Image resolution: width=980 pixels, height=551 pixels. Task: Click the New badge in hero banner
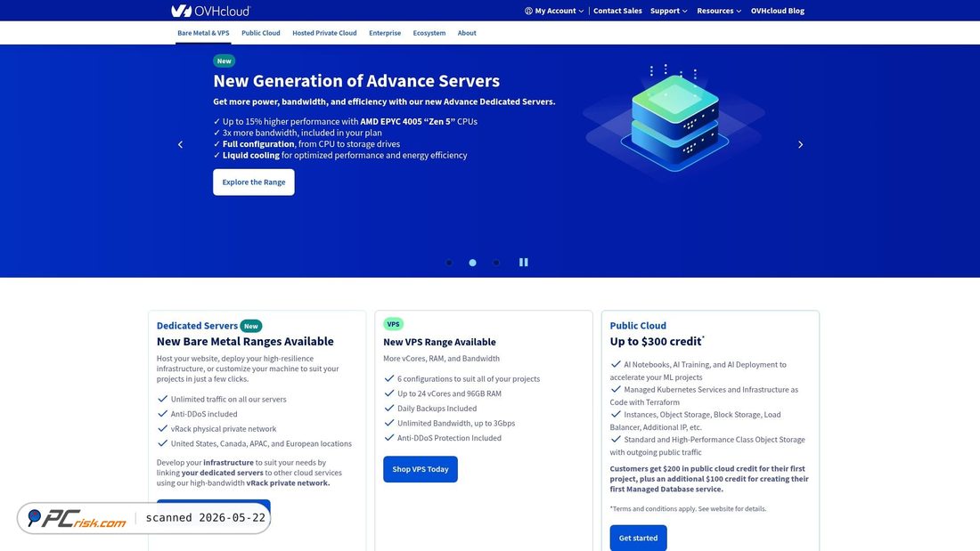[x=224, y=61]
